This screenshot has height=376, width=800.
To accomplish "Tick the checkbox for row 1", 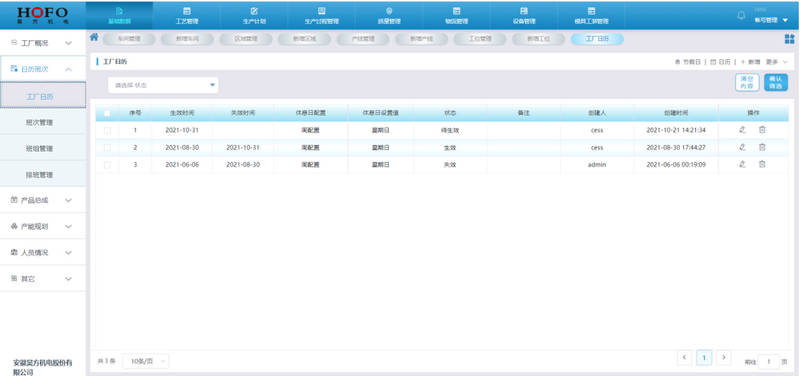I will click(107, 130).
